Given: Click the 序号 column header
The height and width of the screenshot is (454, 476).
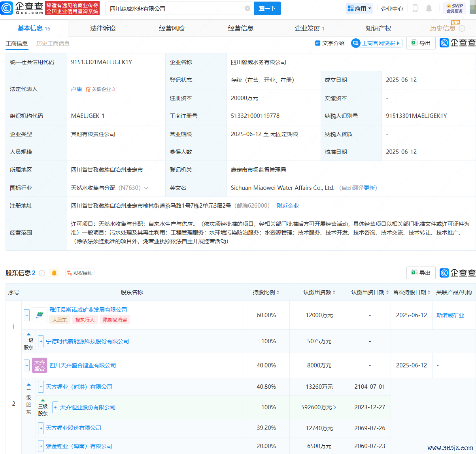Looking at the screenshot, I should (13, 292).
